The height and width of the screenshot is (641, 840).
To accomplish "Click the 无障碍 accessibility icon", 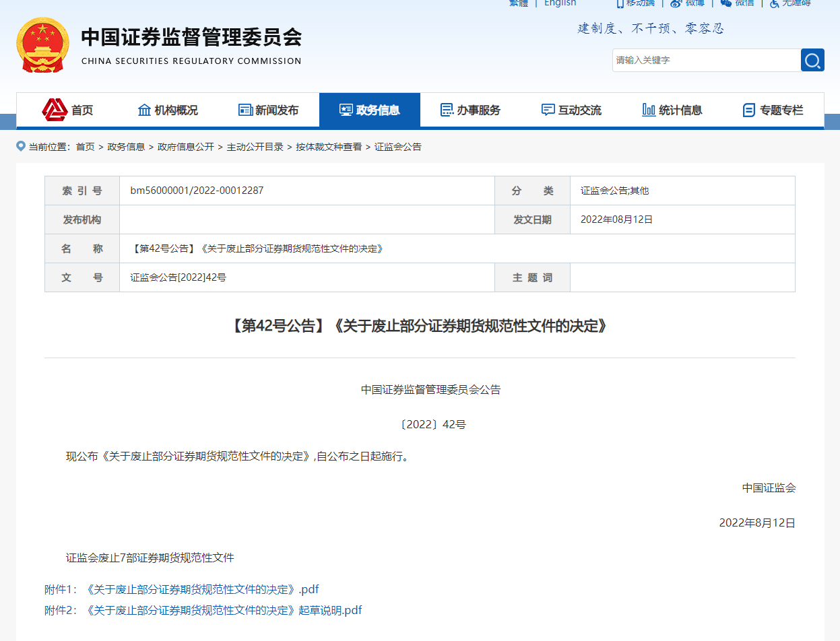I will (774, 3).
